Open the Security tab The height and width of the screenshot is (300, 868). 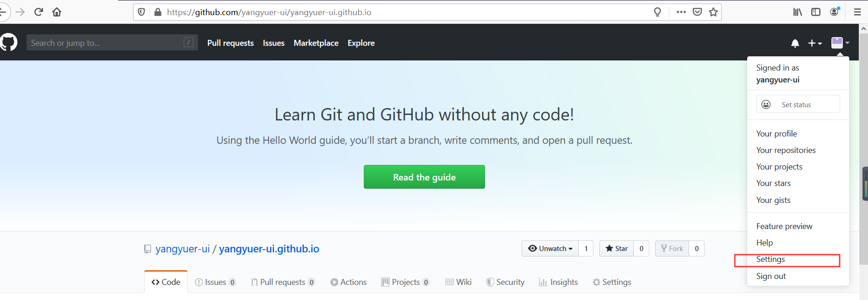coord(505,282)
